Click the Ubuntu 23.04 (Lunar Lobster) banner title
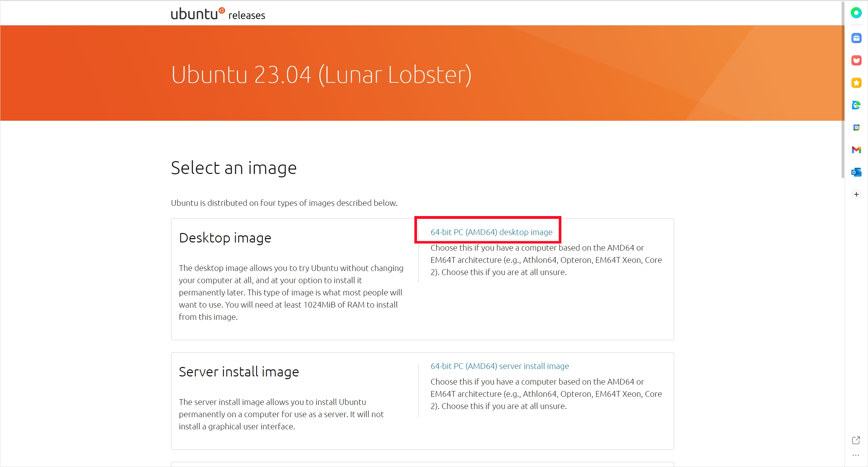 [321, 75]
